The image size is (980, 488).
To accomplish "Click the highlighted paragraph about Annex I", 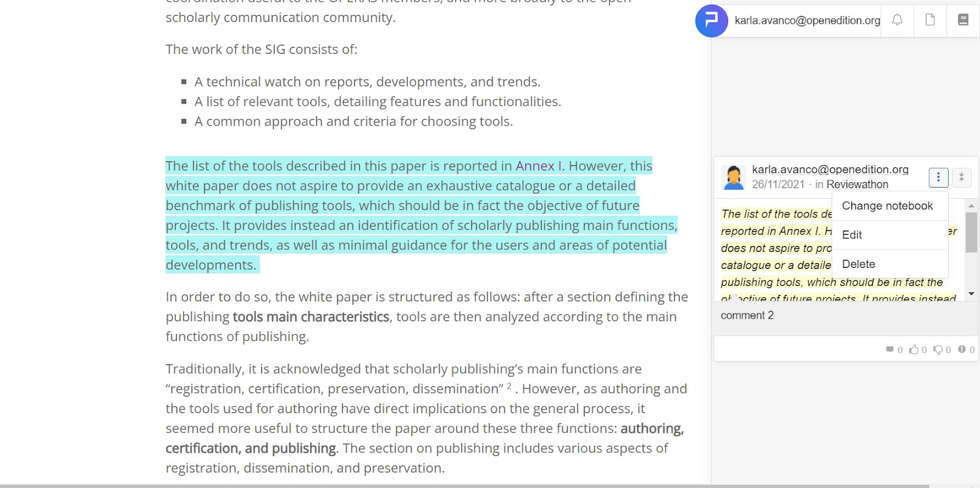I will [421, 215].
